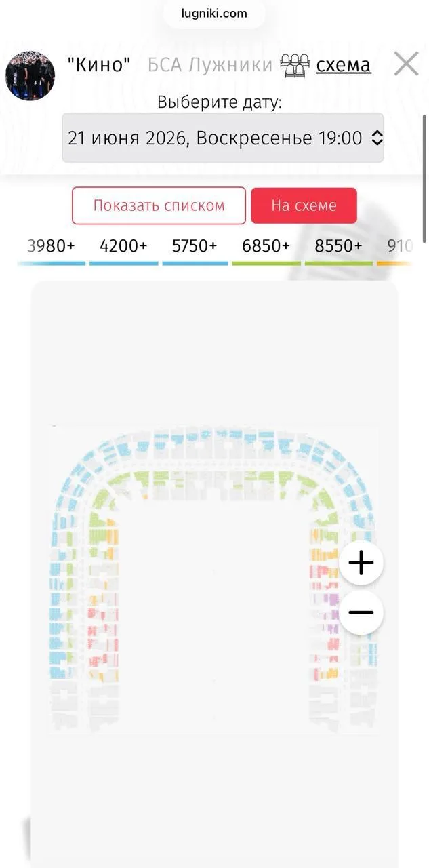Viewport: 429px width, 868px height.
Task: Open the seats scheme icon next to схема
Action: point(295,65)
